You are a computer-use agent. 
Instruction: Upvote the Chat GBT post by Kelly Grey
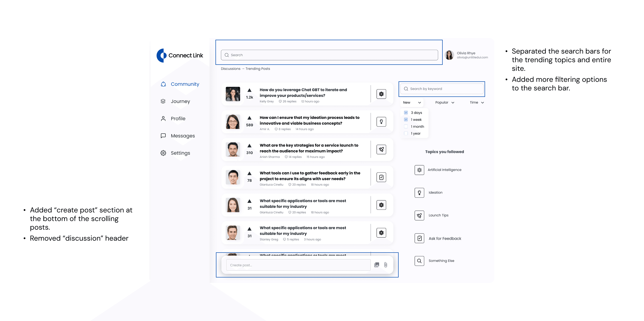pyautogui.click(x=249, y=90)
